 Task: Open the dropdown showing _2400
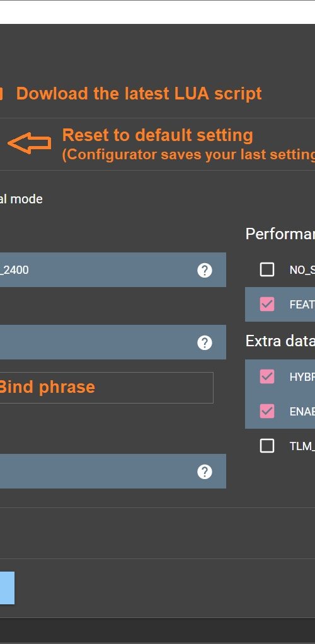[x=113, y=270]
